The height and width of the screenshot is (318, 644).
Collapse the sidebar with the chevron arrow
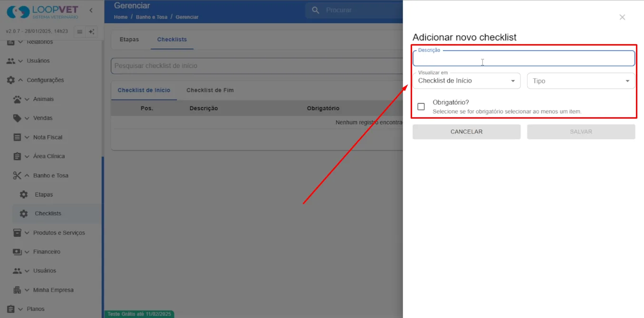point(91,10)
